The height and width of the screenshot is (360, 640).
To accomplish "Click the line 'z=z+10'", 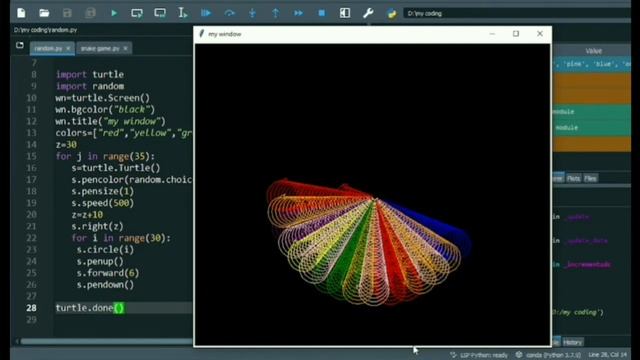I will pyautogui.click(x=87, y=214).
